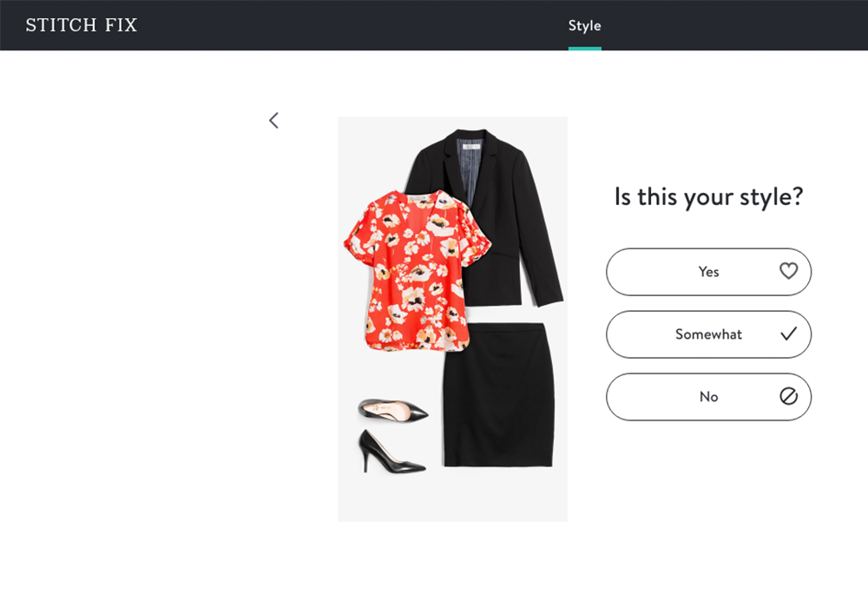This screenshot has width=868, height=608.
Task: Choose the "Yes" label to like this style
Action: pyautogui.click(x=708, y=272)
